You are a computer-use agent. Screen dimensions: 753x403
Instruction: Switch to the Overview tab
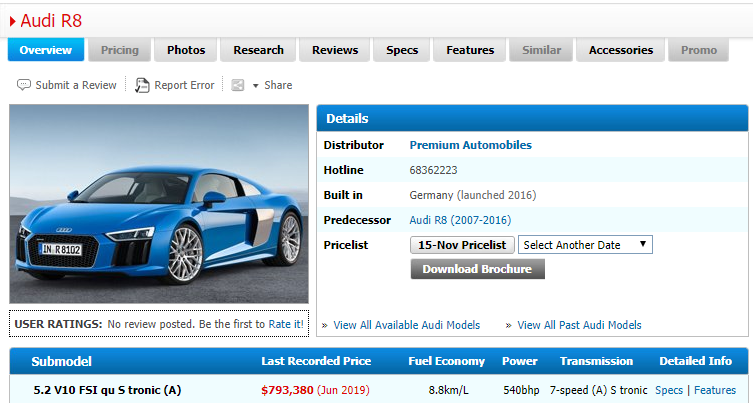[x=46, y=50]
